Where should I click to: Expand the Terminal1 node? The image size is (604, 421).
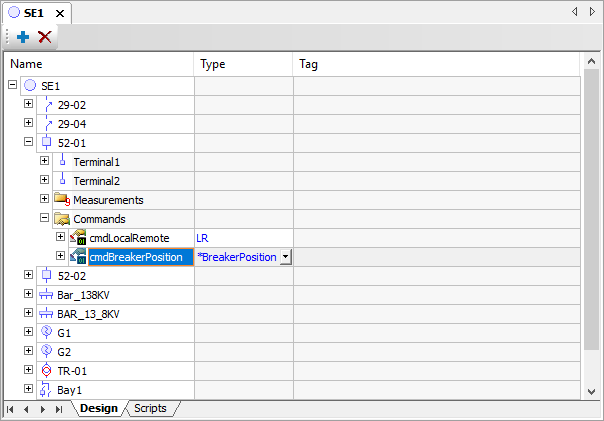tap(44, 161)
